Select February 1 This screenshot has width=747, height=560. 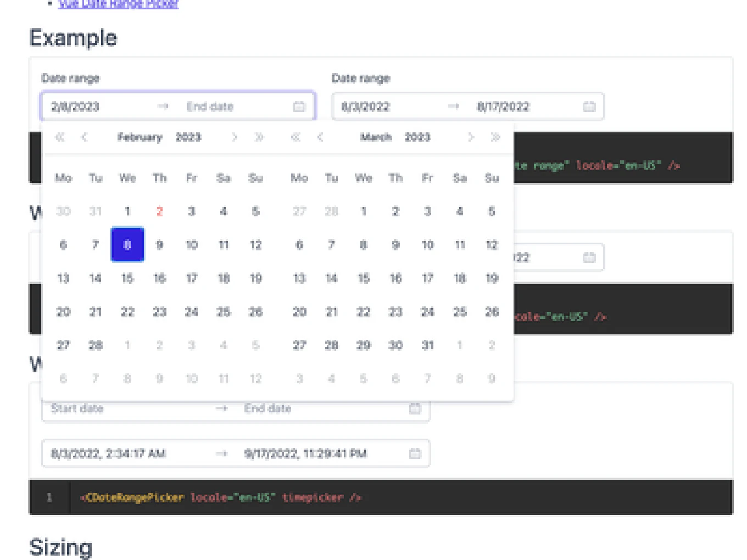pyautogui.click(x=127, y=211)
